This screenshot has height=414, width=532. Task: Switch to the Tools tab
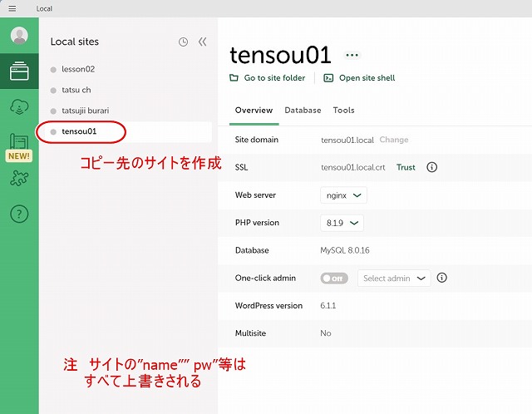click(343, 111)
